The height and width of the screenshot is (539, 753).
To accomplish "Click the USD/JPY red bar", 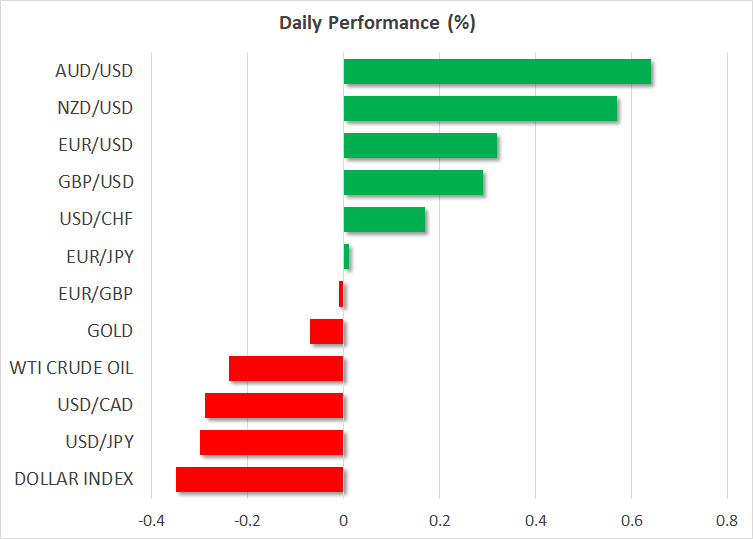I will tap(272, 442).
